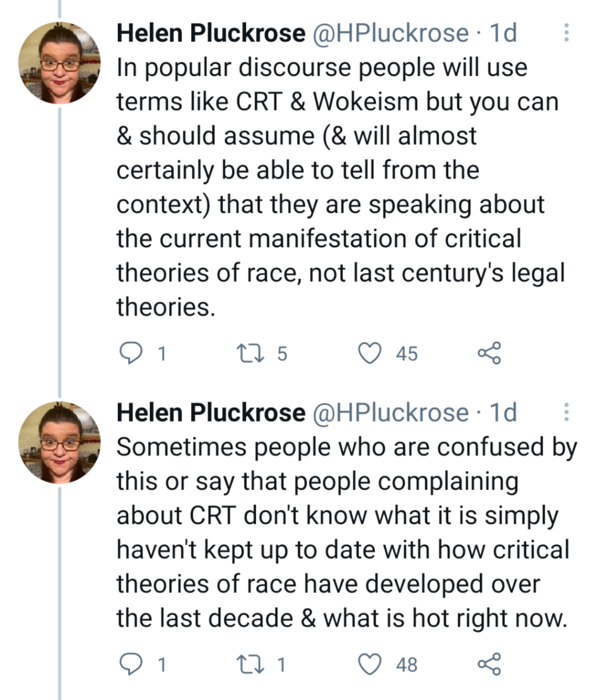This screenshot has height=700, width=597.
Task: Open more options on second tweet
Action: pyautogui.click(x=566, y=412)
